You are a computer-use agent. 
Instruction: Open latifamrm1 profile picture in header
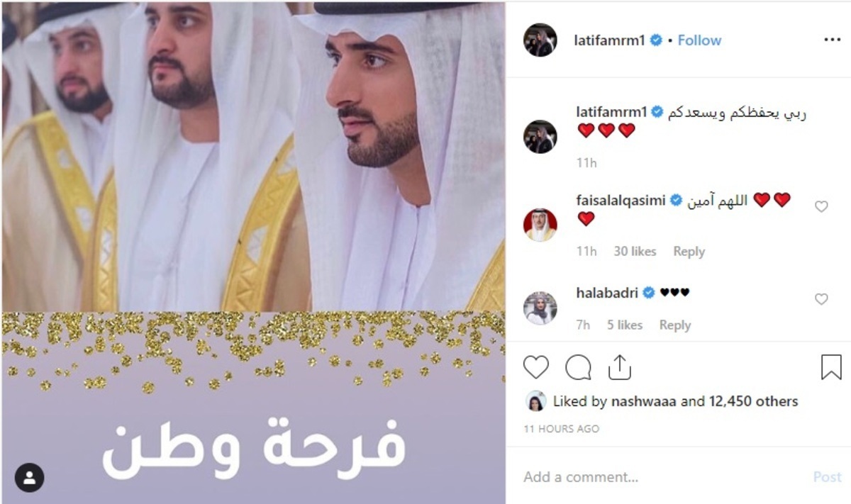coord(540,40)
